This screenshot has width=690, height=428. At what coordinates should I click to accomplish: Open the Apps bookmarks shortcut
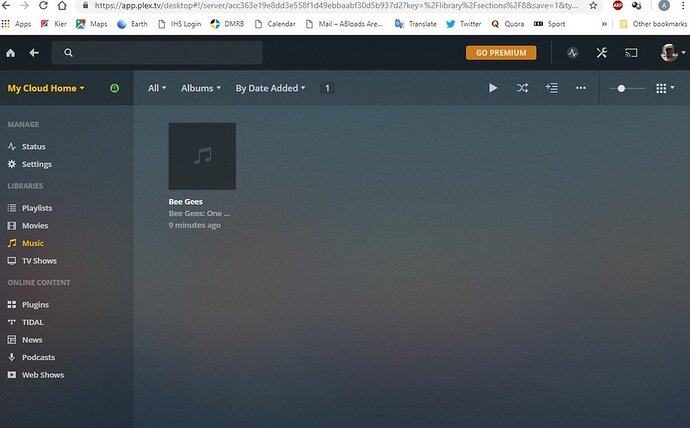pos(16,24)
